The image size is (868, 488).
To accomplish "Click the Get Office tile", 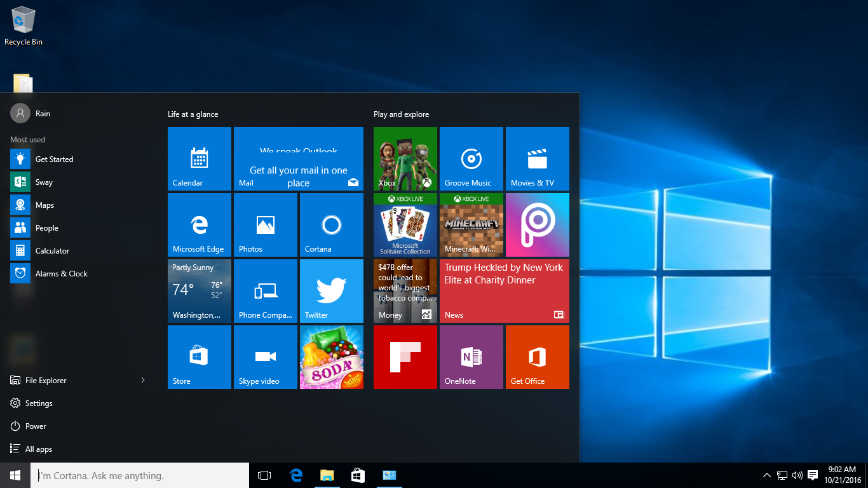I will coord(538,357).
